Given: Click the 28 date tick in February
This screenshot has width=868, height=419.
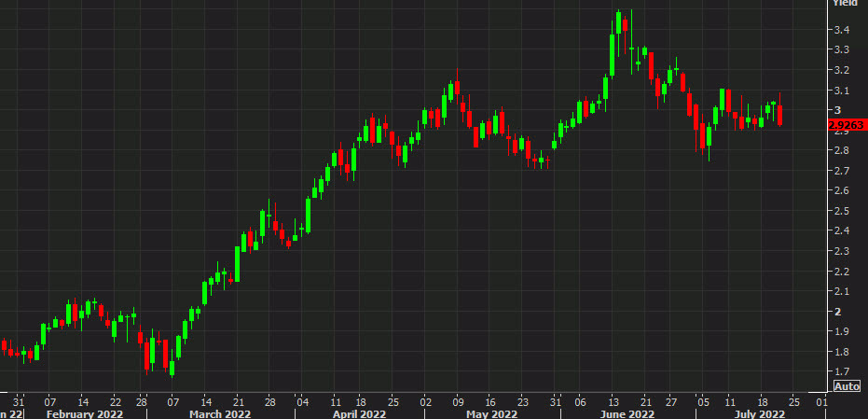Looking at the screenshot, I should pos(142,402).
